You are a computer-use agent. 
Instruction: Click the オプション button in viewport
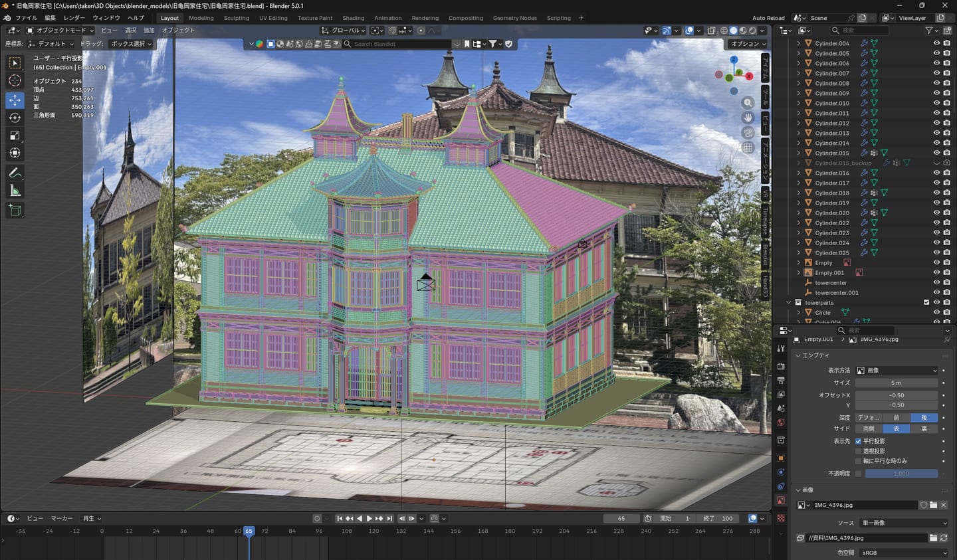748,44
